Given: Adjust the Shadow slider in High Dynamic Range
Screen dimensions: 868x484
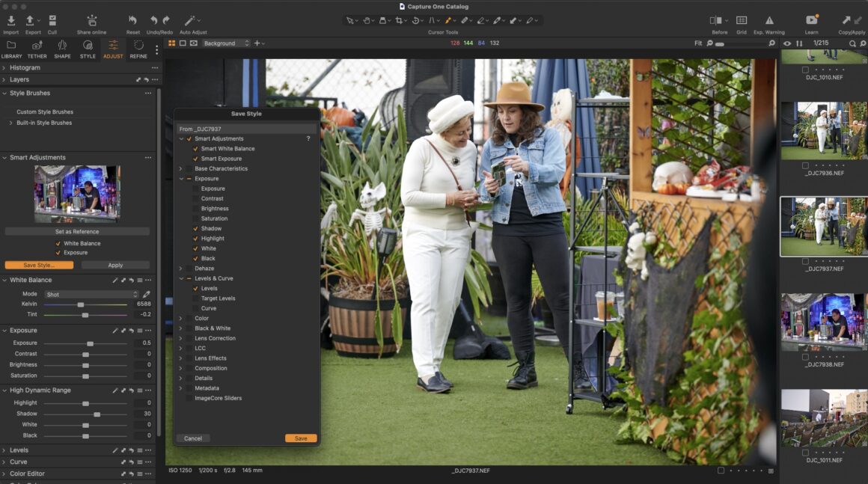Looking at the screenshot, I should (97, 414).
